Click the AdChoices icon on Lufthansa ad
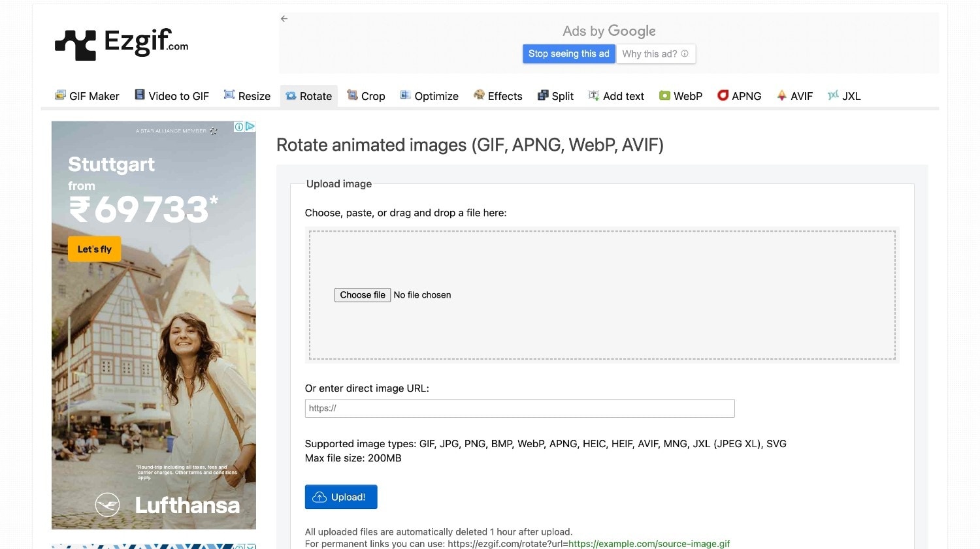 pyautogui.click(x=239, y=127)
